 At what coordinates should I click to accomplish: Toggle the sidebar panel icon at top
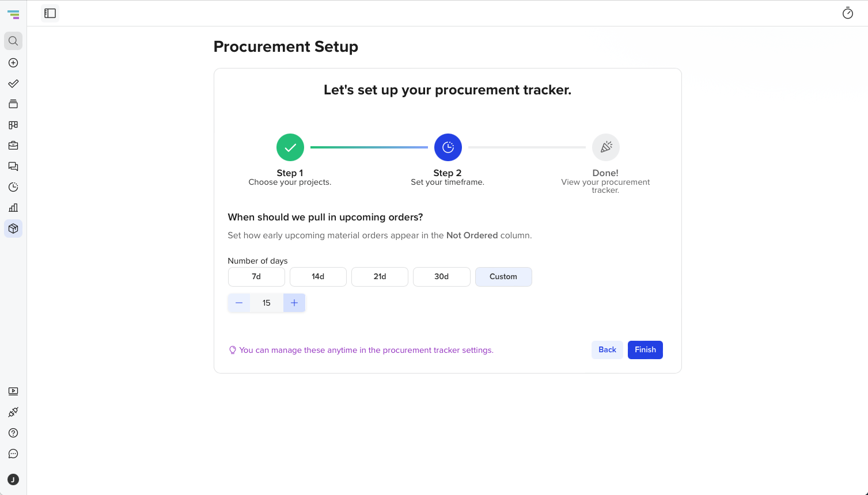pos(50,13)
